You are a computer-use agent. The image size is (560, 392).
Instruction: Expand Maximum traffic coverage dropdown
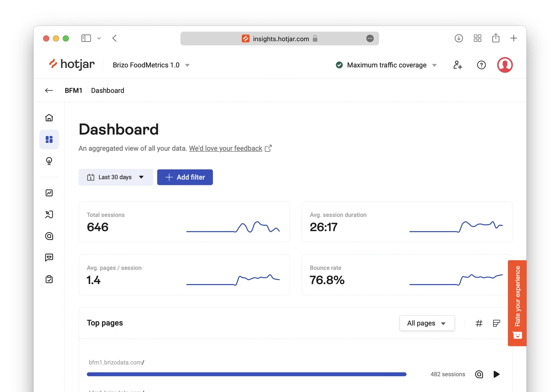[x=386, y=65]
